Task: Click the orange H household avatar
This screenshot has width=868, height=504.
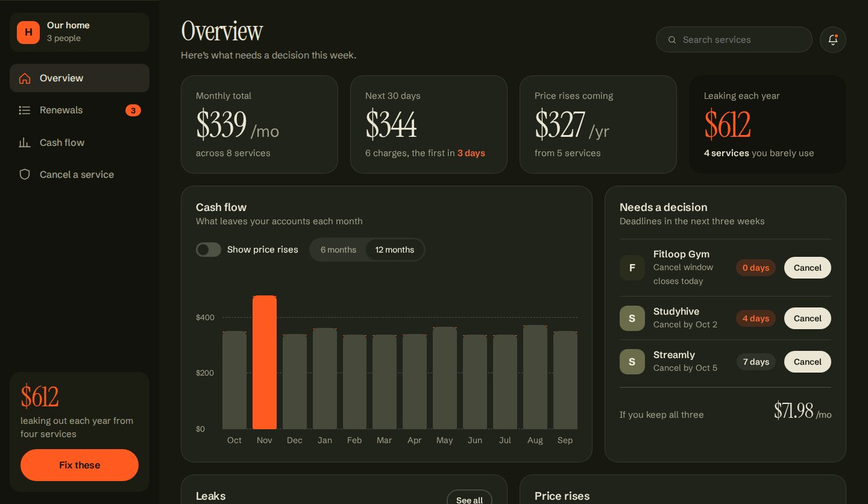Action: point(28,32)
